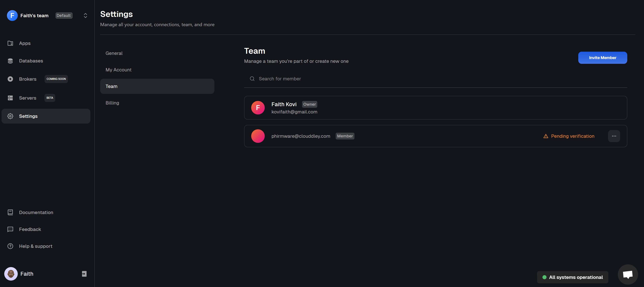Click the Help & support question icon
The image size is (644, 287).
point(10,246)
